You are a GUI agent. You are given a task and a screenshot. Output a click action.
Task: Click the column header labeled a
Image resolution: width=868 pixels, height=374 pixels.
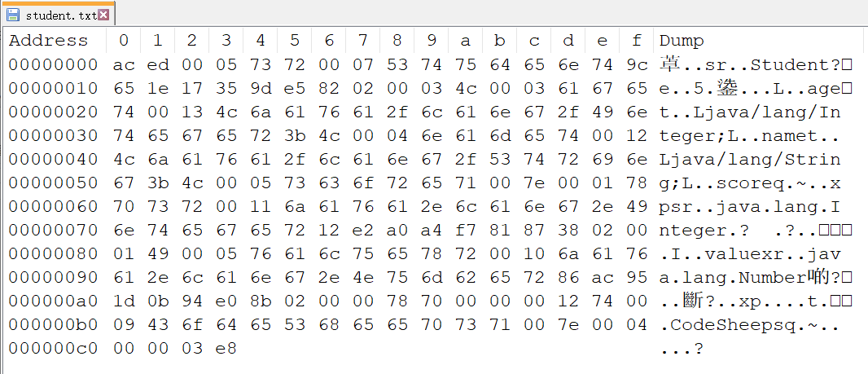[x=466, y=41]
